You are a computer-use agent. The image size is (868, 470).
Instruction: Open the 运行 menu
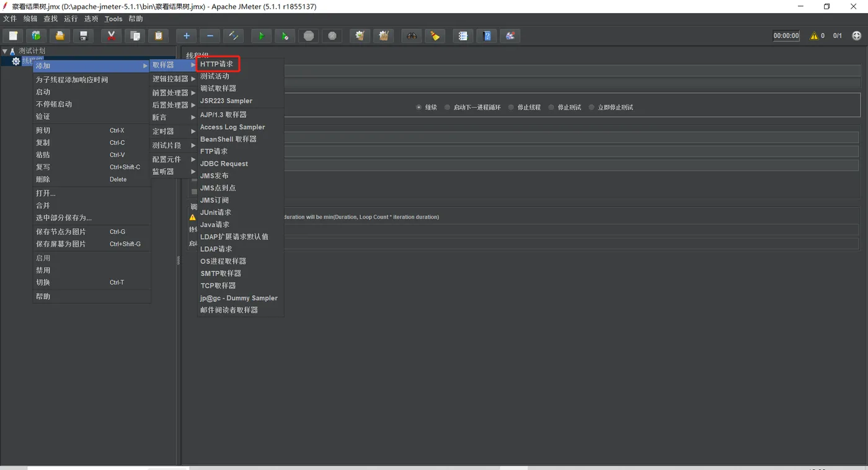pyautogui.click(x=71, y=19)
